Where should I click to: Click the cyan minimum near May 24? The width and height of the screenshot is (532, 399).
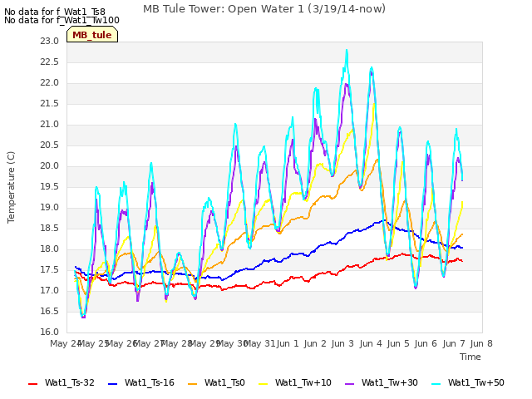(x=83, y=316)
